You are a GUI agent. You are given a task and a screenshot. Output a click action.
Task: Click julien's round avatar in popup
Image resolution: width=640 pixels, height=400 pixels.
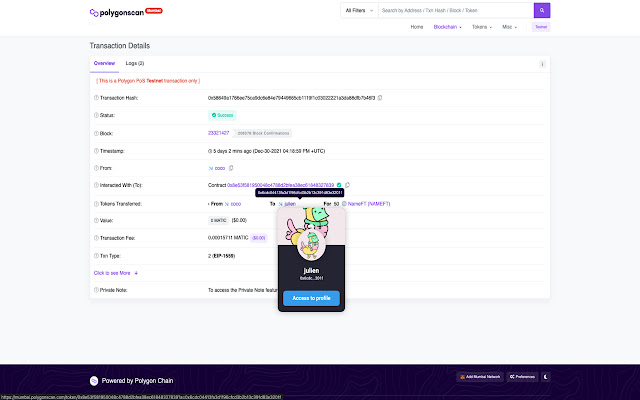(311, 245)
